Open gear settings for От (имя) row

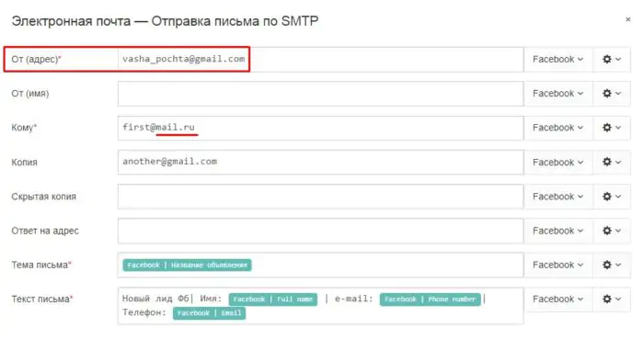(612, 94)
